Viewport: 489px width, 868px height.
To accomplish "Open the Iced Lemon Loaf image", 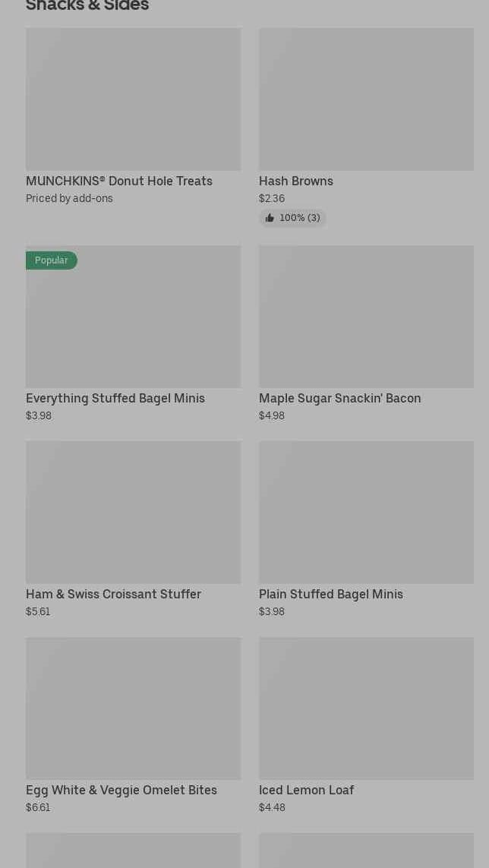I will pos(366,709).
